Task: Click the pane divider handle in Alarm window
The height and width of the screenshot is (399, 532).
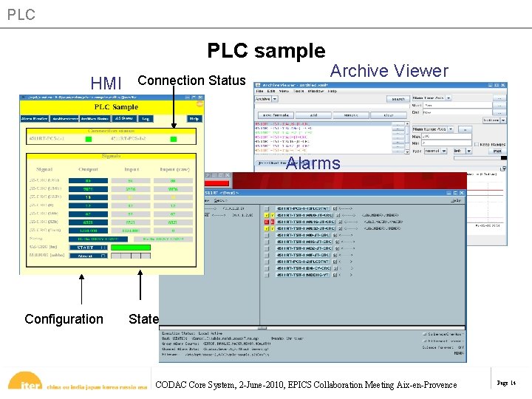Action: tap(262, 328)
